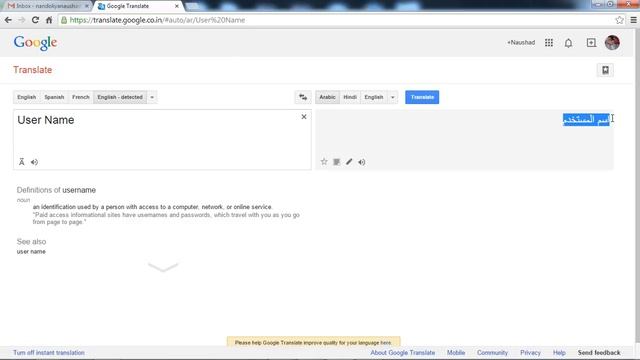
Task: Select English source language
Action: (27, 97)
